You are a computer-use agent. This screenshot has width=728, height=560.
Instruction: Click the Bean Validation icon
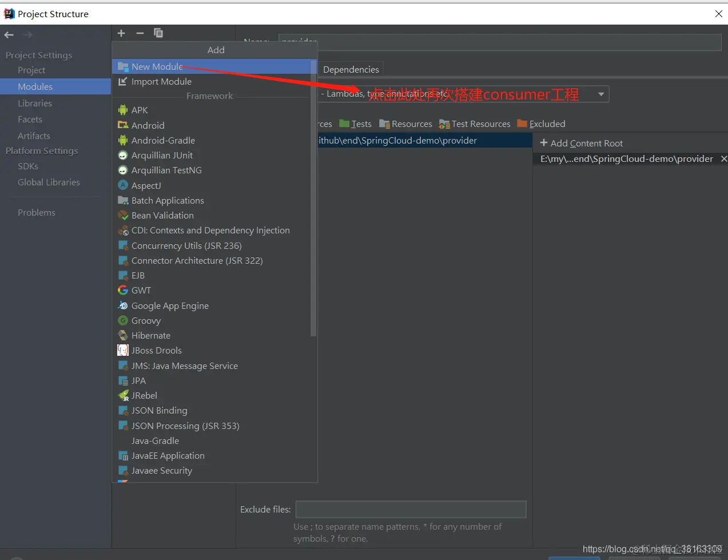[122, 215]
